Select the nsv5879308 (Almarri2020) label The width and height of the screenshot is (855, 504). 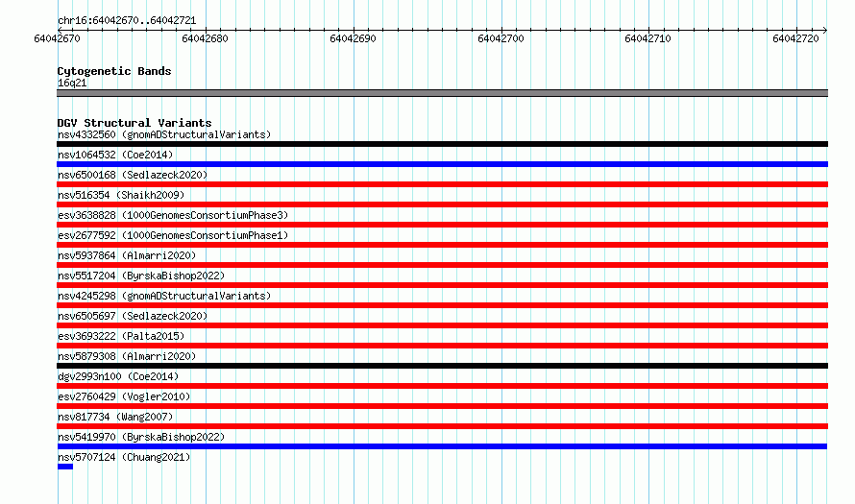pyautogui.click(x=127, y=356)
